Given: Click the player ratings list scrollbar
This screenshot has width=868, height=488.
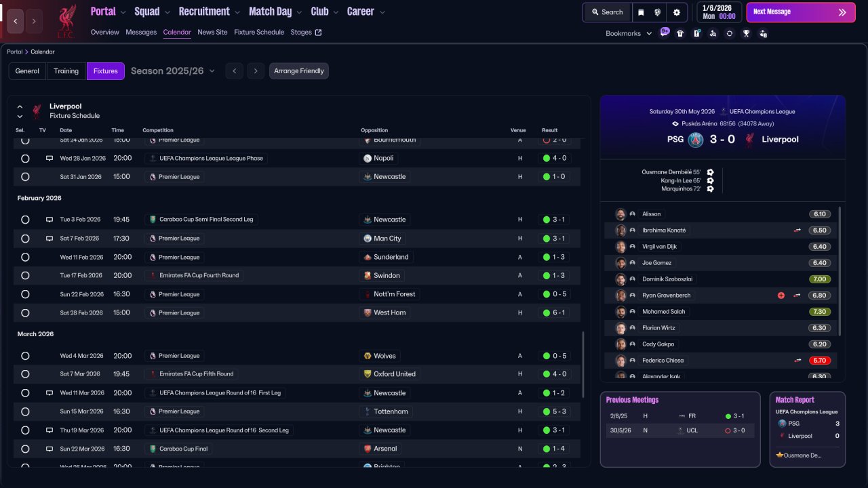Looking at the screenshot, I should pyautogui.click(x=840, y=271).
